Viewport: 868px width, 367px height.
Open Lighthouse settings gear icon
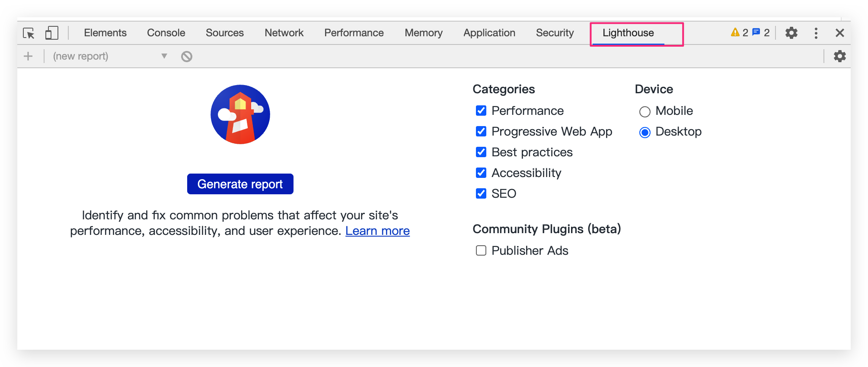tap(839, 56)
